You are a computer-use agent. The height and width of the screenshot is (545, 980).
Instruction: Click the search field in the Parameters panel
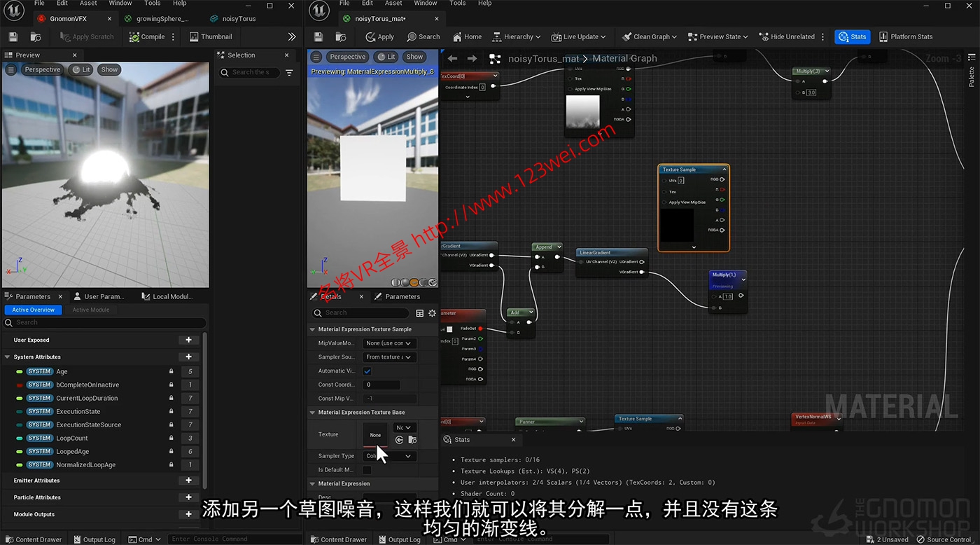105,322
